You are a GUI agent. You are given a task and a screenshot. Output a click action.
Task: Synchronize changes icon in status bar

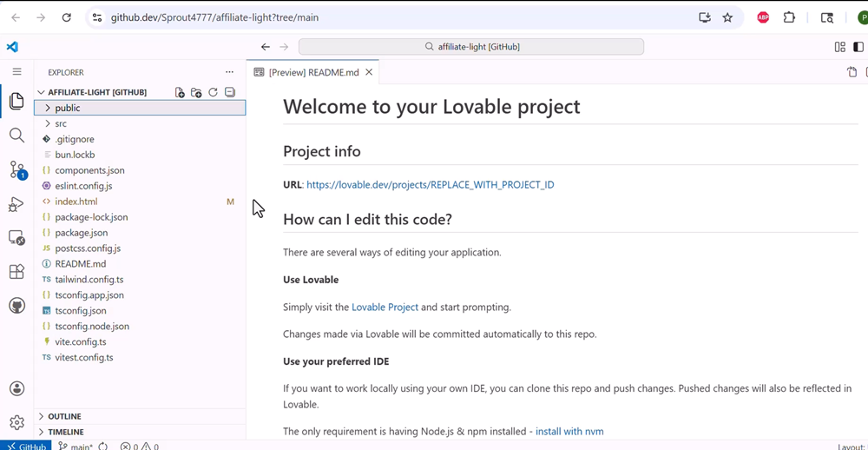click(103, 447)
